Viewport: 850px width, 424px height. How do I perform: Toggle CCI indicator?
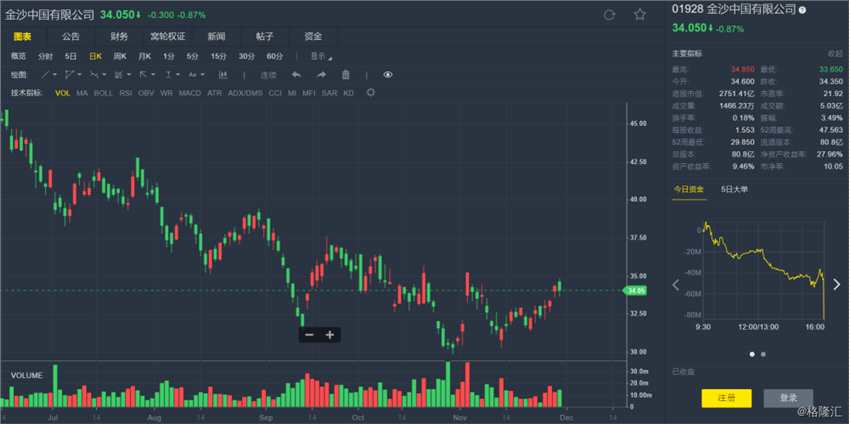click(275, 93)
